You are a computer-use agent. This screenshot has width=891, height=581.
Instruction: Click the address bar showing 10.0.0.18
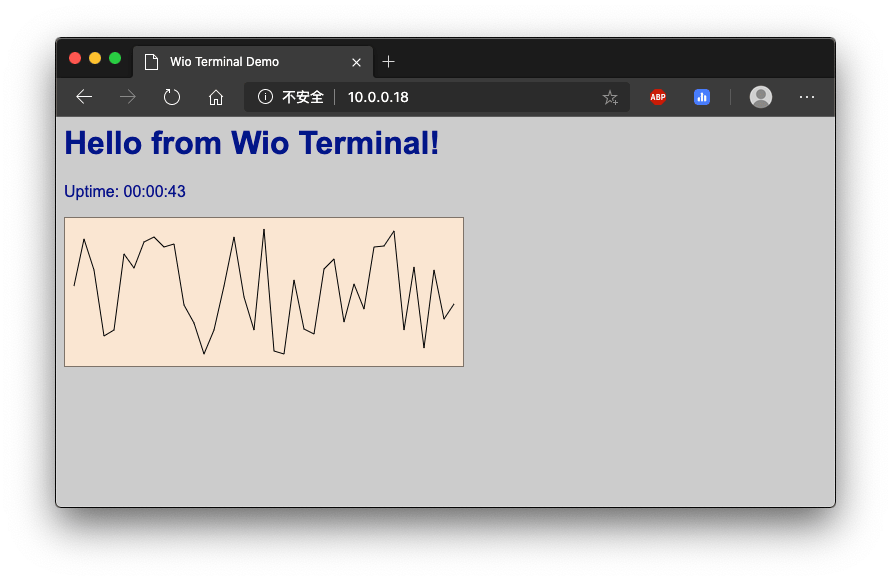437,97
